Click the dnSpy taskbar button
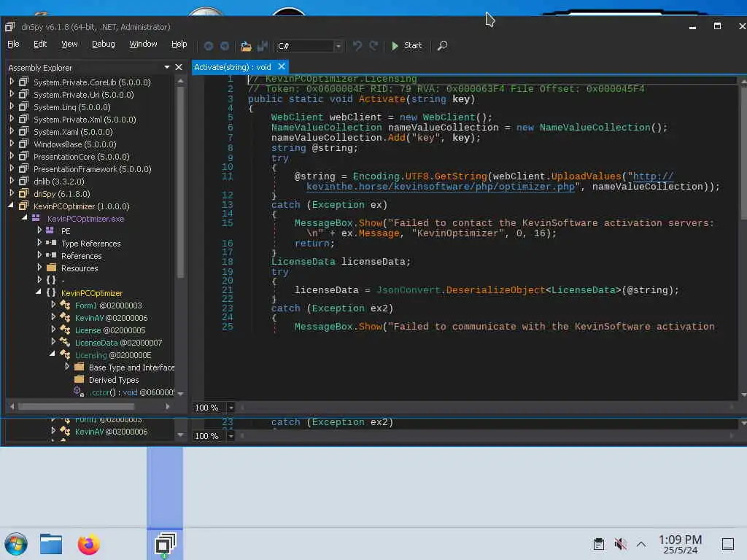Image resolution: width=747 pixels, height=560 pixels. click(165, 544)
